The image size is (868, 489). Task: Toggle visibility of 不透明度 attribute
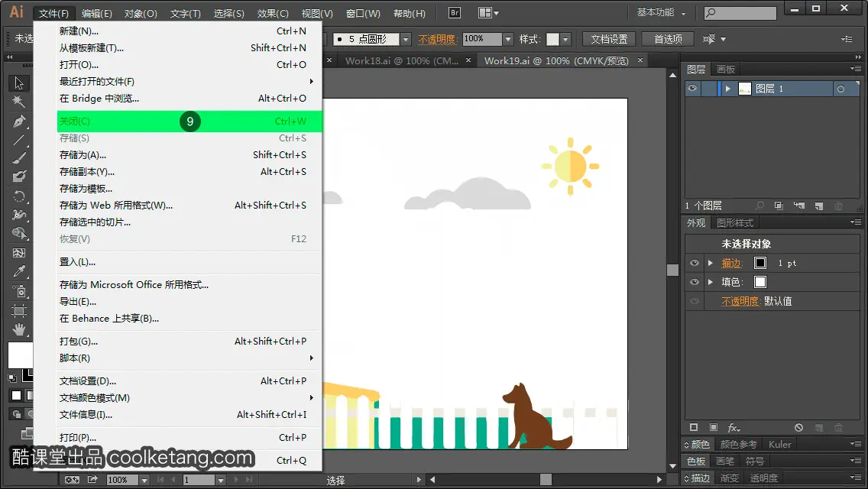point(695,301)
